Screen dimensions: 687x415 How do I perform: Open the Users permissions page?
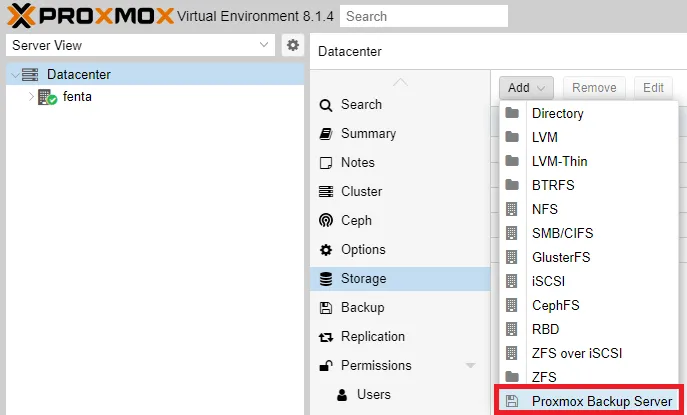400,394
